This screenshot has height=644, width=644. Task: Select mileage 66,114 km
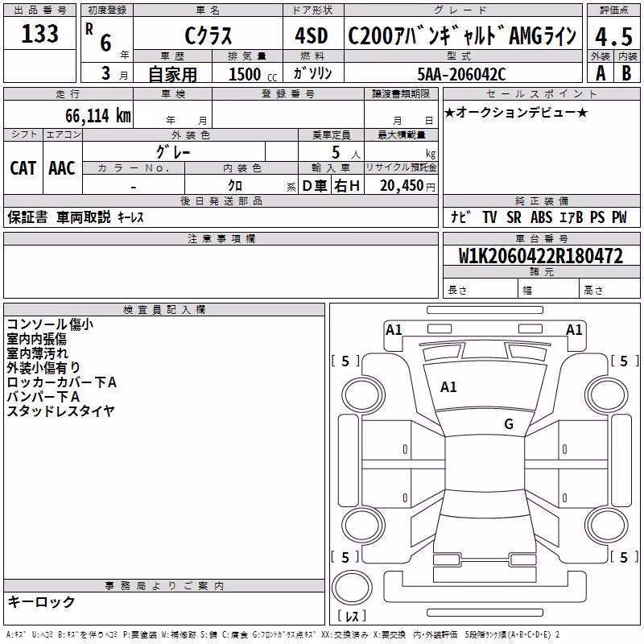[98, 116]
